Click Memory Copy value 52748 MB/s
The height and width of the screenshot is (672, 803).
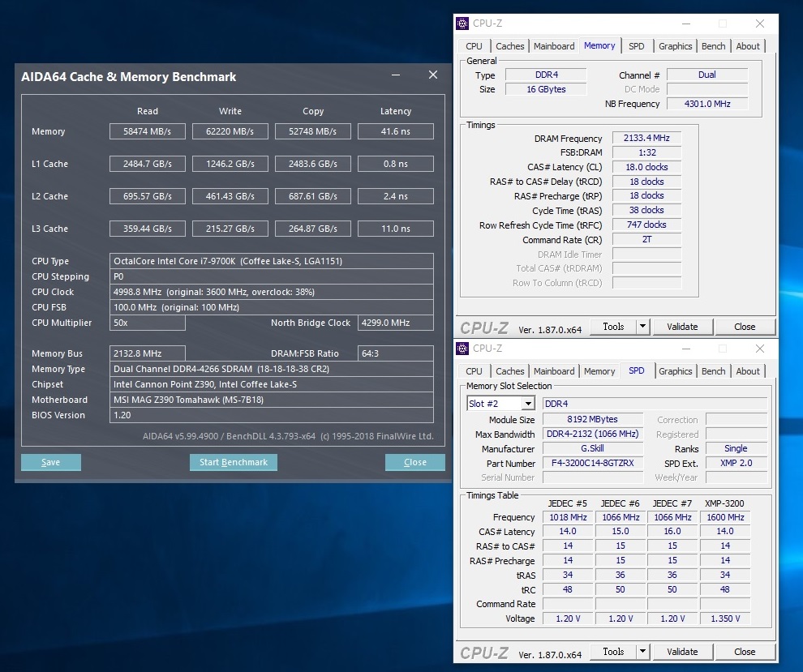coord(313,131)
